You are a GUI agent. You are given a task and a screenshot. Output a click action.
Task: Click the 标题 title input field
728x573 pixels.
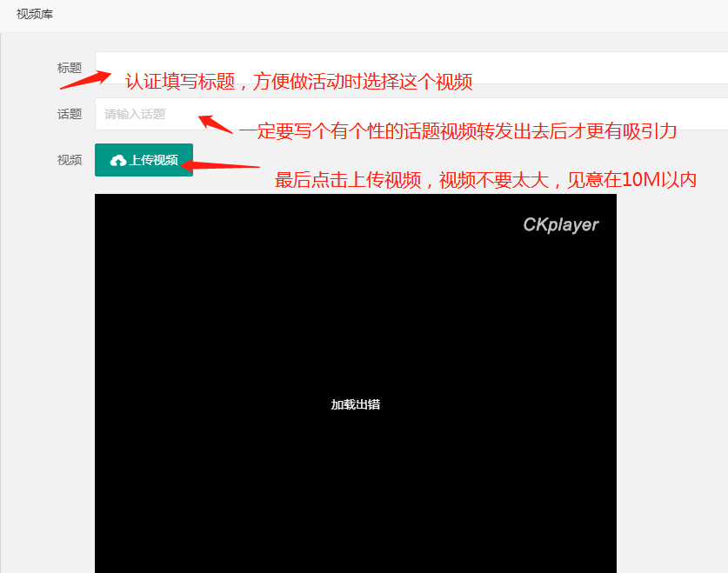411,68
